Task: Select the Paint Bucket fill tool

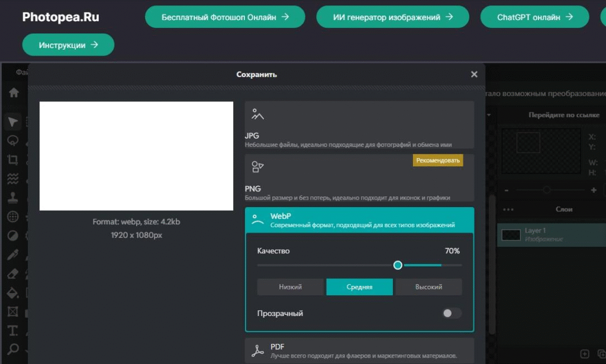Action: click(12, 293)
